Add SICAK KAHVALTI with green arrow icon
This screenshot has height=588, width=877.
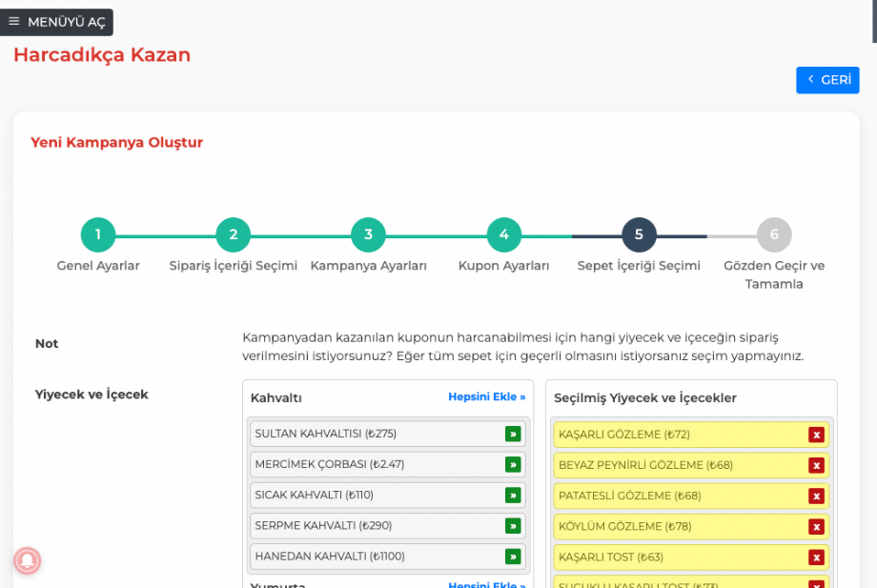[x=513, y=496]
